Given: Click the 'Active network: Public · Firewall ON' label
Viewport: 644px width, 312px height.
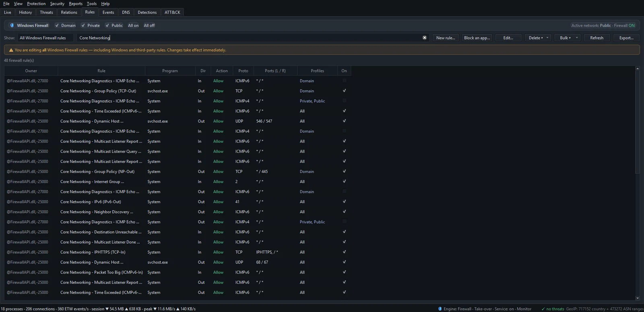Looking at the screenshot, I should (603, 25).
